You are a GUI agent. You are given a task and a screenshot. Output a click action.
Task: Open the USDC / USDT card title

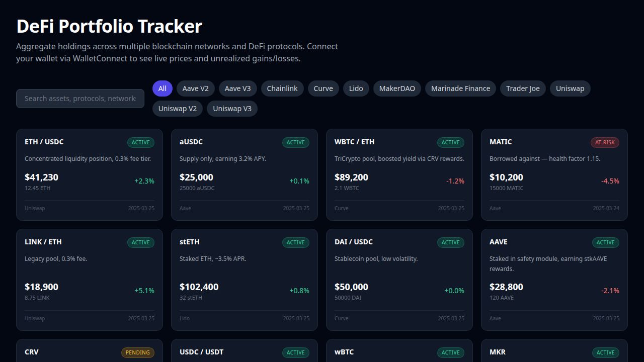(x=201, y=352)
